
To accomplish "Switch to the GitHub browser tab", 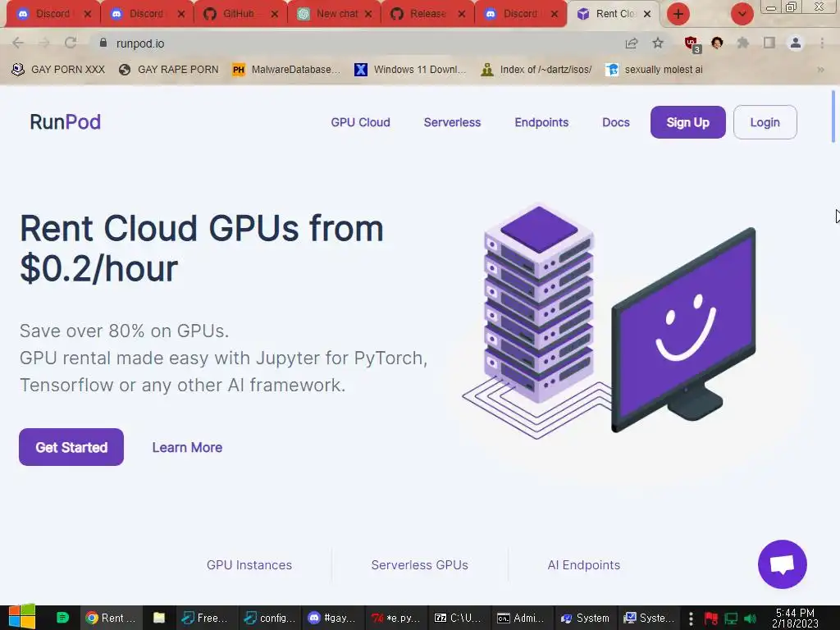I will (x=239, y=14).
